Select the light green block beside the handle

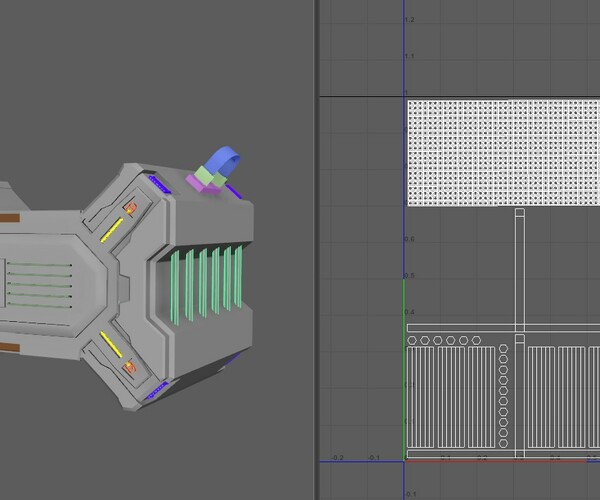[x=203, y=174]
